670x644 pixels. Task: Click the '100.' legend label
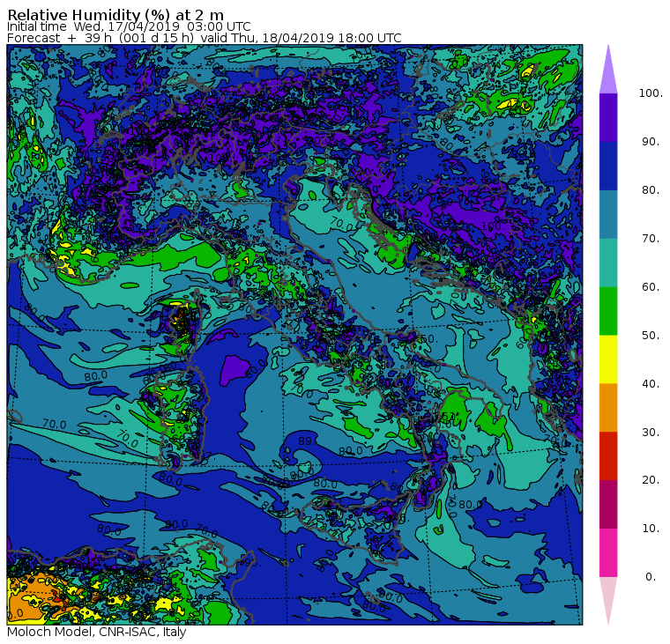click(651, 93)
